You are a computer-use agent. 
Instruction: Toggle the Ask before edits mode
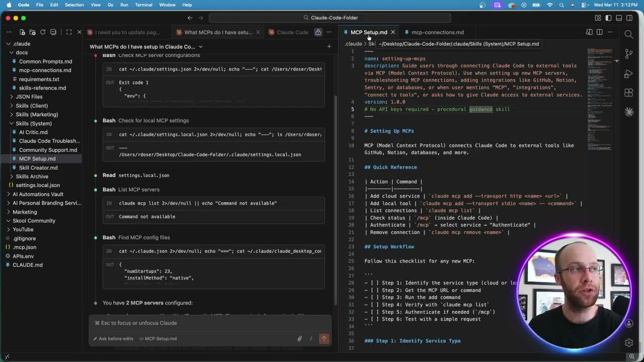coord(113,339)
